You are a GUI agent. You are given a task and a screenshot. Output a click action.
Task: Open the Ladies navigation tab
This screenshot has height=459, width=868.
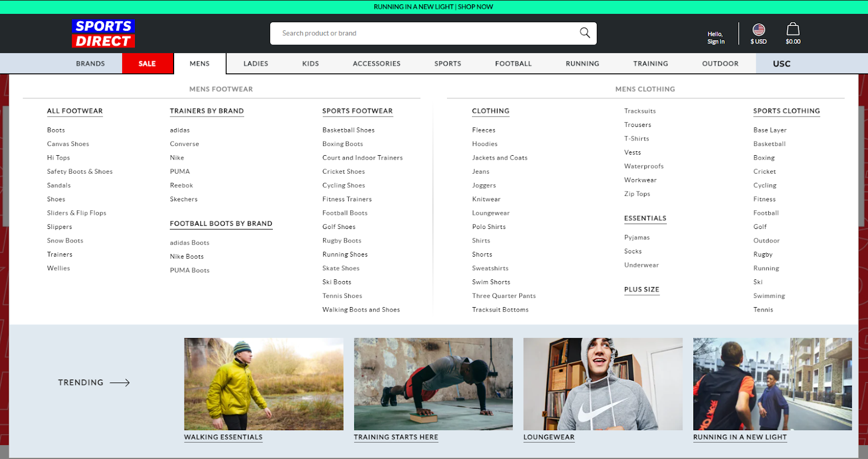256,63
